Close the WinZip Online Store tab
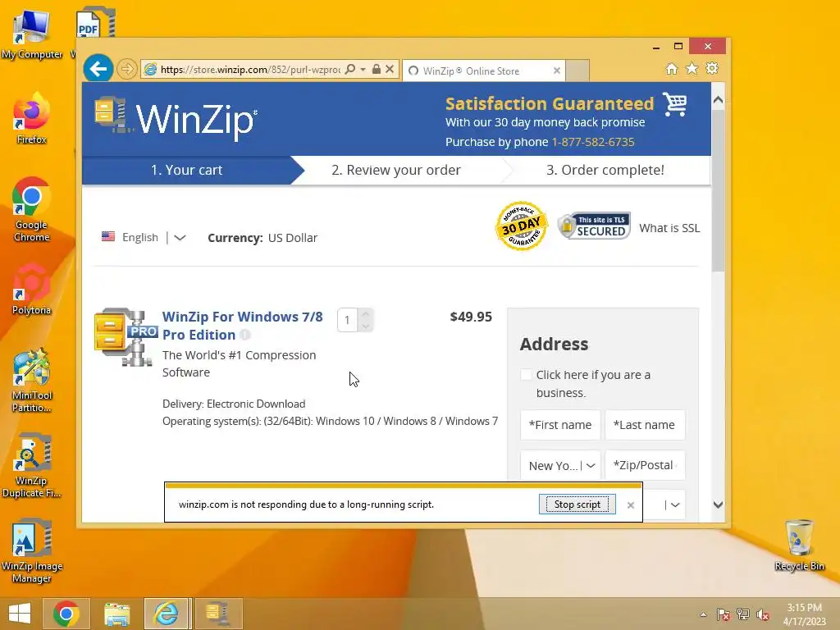The height and width of the screenshot is (630, 840). 557,71
